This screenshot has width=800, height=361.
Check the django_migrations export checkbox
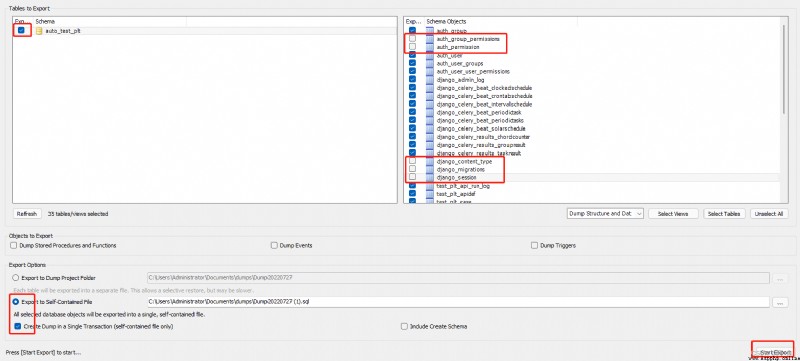click(412, 169)
